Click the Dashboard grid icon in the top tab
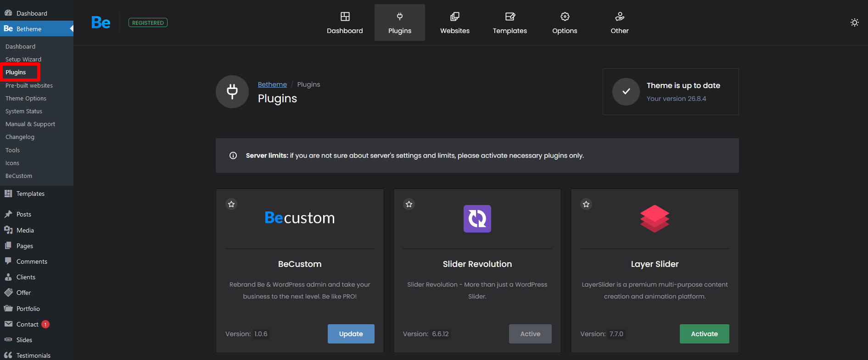The height and width of the screenshot is (360, 868). click(345, 17)
